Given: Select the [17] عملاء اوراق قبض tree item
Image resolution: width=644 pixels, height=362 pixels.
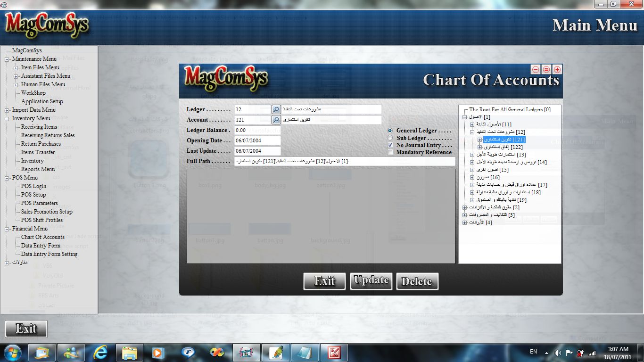Looking at the screenshot, I should [512, 185].
